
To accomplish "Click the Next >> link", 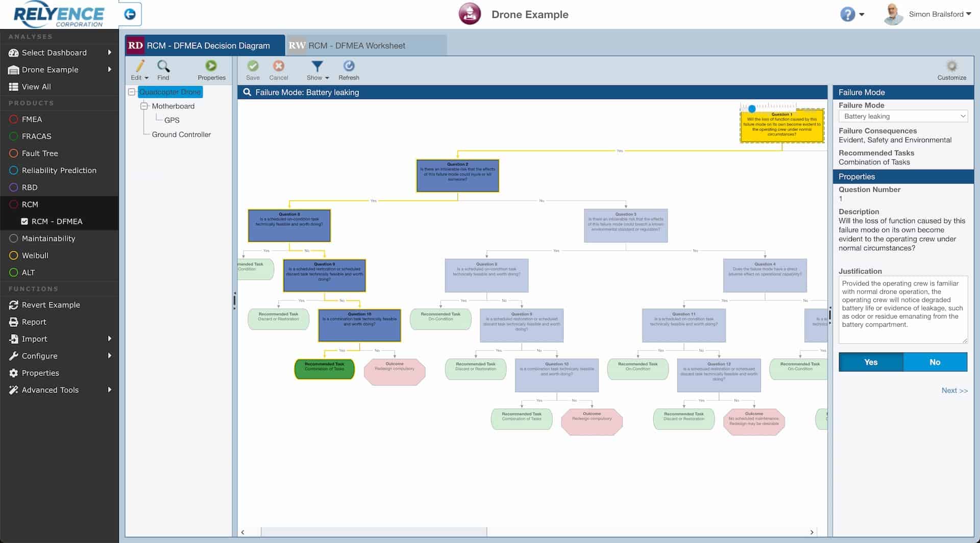I will (954, 390).
